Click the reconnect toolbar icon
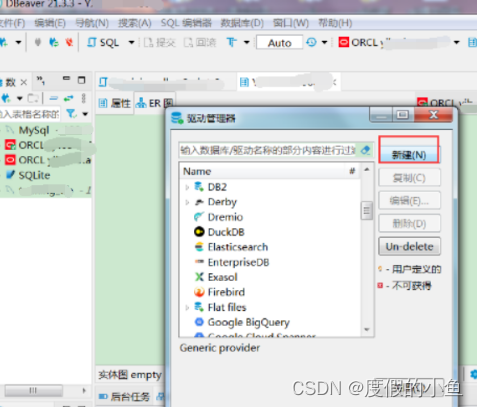The image size is (479, 407). 53,42
